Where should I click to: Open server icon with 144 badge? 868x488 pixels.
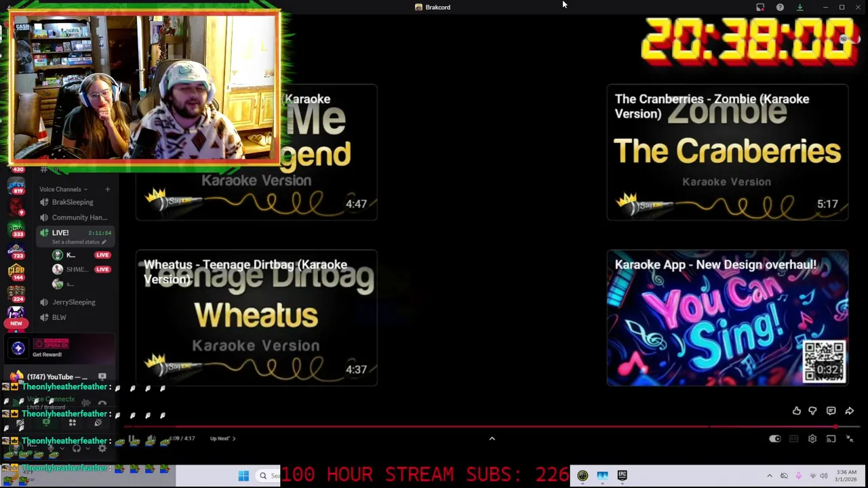tap(16, 272)
